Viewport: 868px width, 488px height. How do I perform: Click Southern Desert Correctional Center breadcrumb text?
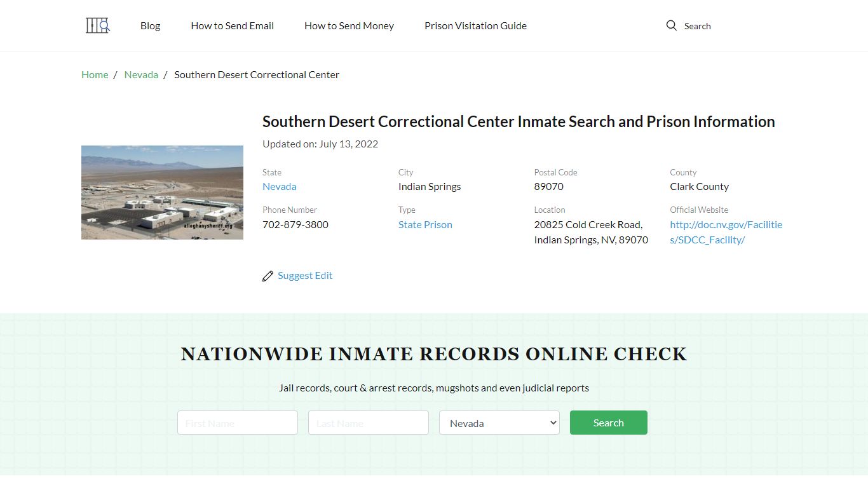point(257,74)
